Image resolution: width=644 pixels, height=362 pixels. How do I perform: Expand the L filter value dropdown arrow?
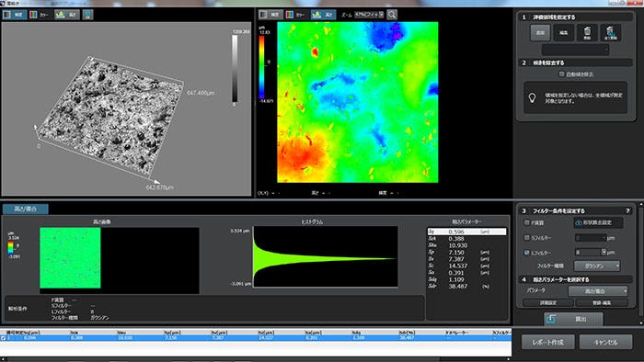[x=604, y=252]
